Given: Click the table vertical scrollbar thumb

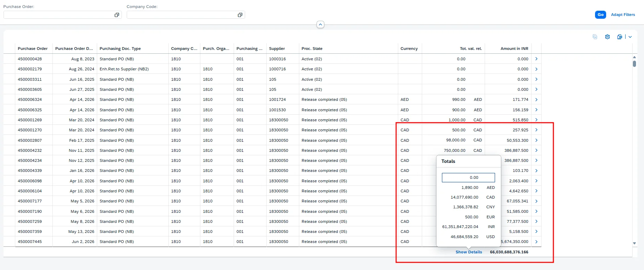Looking at the screenshot, I should point(634,64).
